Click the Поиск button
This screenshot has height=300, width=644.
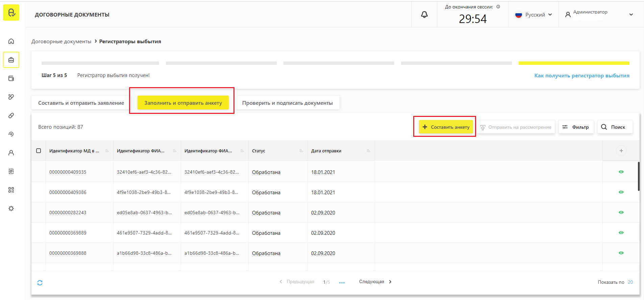tap(615, 127)
